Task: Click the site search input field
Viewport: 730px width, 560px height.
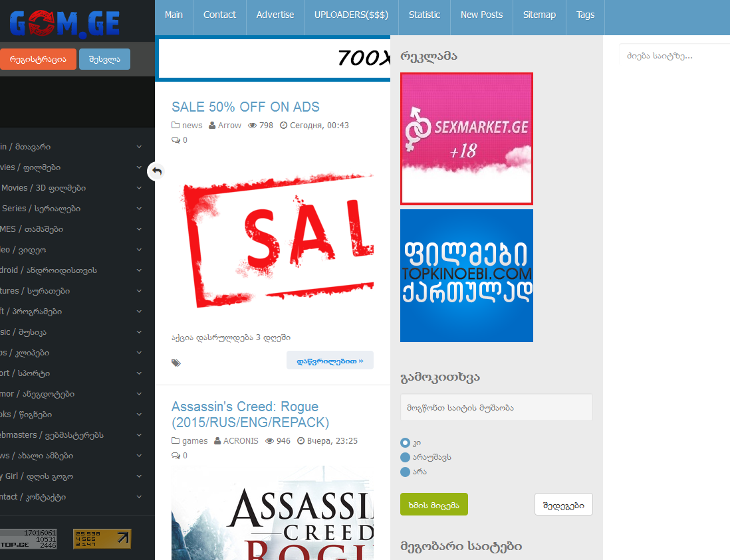Action: click(x=675, y=56)
